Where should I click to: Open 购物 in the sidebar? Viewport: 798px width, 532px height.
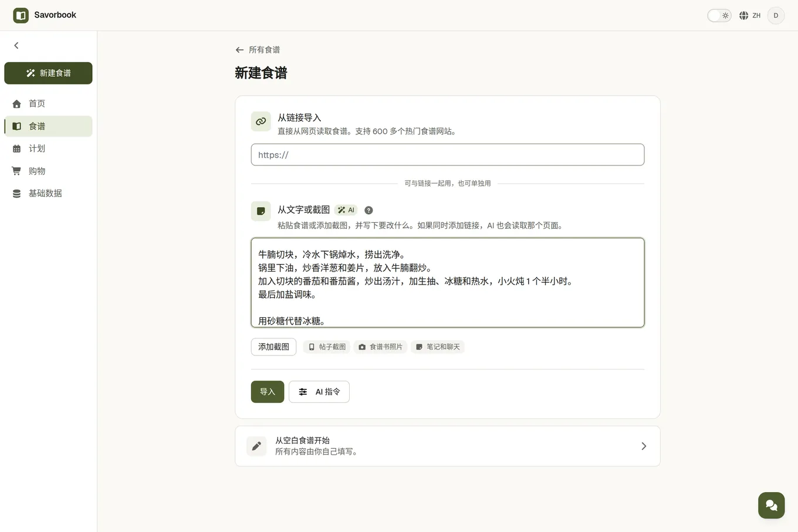(48, 171)
